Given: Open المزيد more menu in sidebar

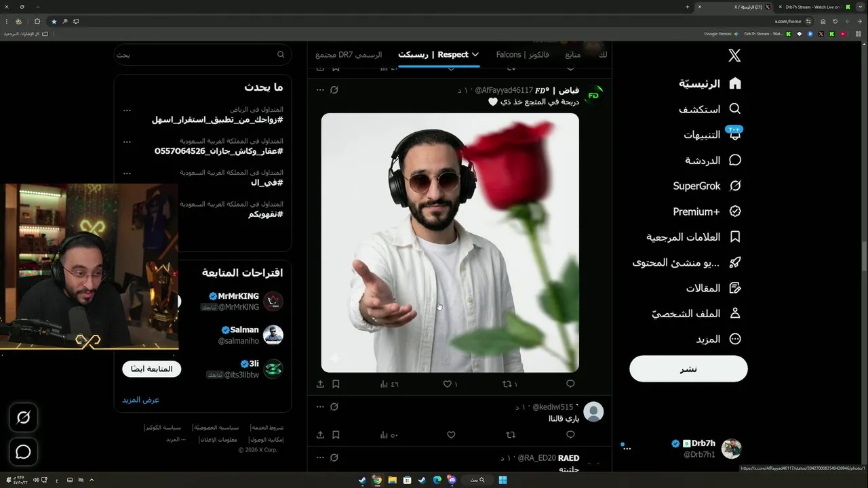Looking at the screenshot, I should [719, 339].
